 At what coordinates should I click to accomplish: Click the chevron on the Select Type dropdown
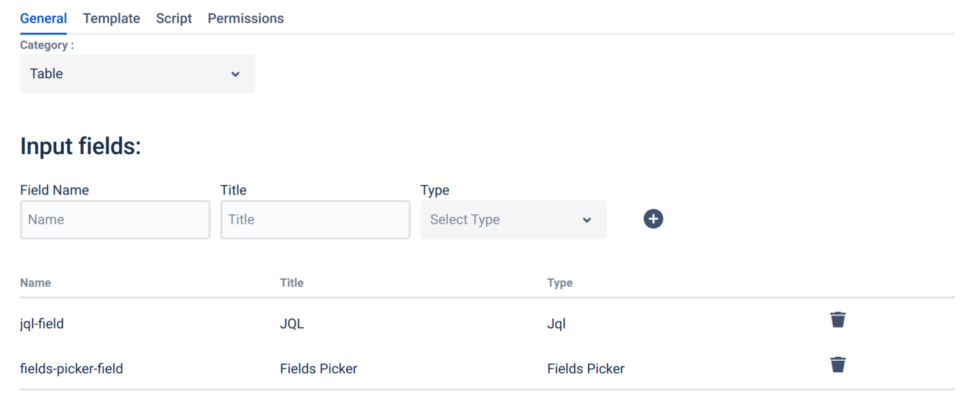(586, 219)
